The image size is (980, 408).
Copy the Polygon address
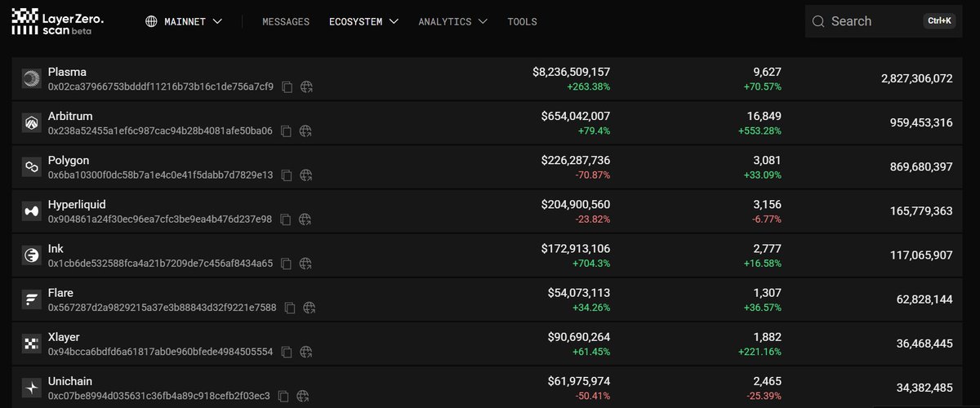pos(287,175)
